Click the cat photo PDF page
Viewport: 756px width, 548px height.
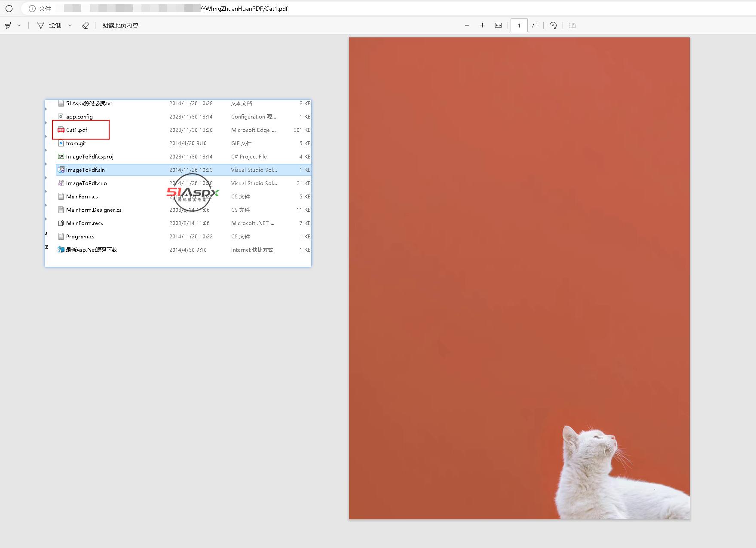(519, 278)
